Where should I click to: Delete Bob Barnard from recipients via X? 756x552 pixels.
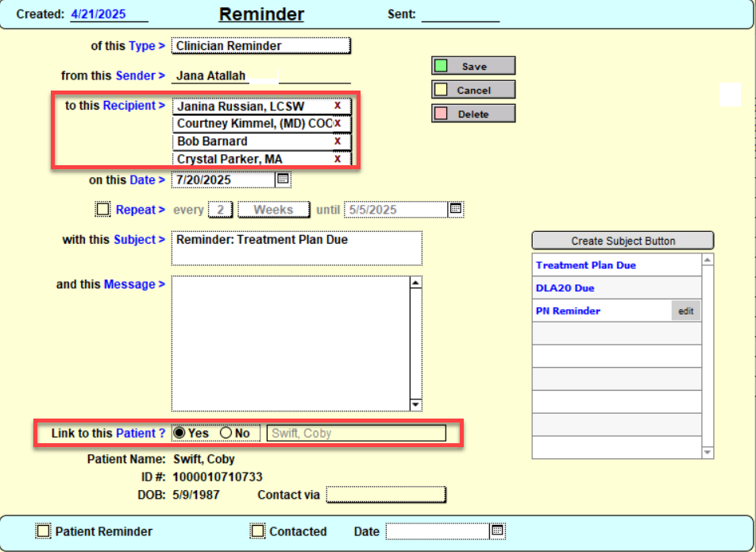click(x=337, y=141)
